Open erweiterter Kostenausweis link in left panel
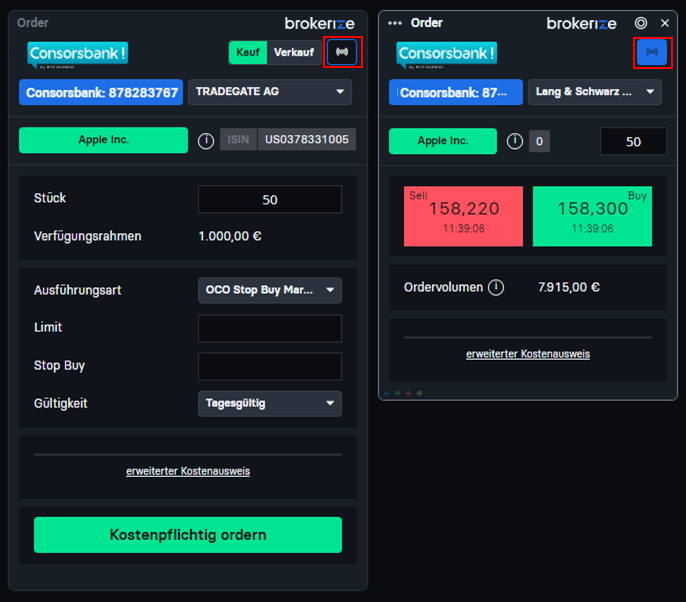This screenshot has width=686, height=602. click(188, 471)
